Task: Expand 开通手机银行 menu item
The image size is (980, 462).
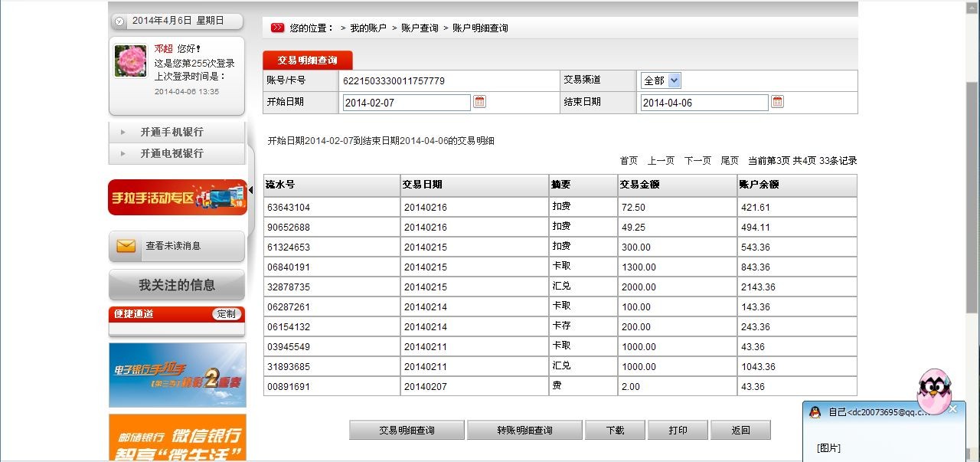Action: (x=171, y=132)
